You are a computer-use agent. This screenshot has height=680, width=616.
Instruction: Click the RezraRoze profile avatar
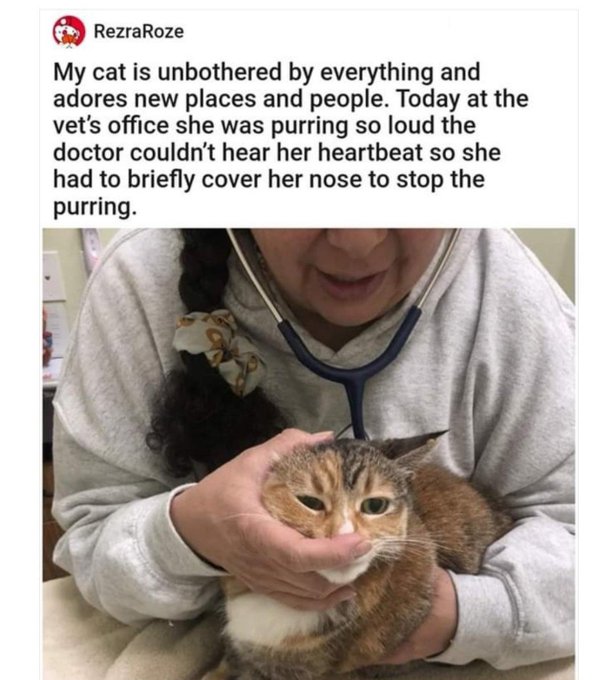click(x=69, y=31)
